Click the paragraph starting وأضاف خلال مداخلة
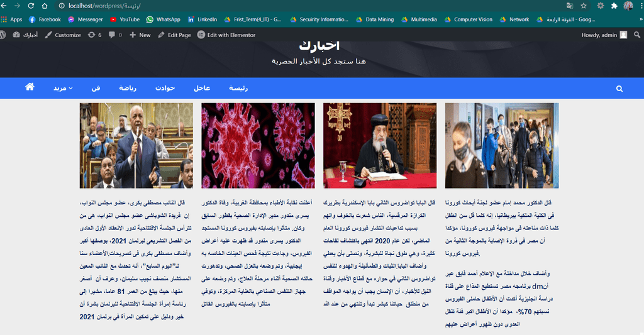 [x=499, y=299]
